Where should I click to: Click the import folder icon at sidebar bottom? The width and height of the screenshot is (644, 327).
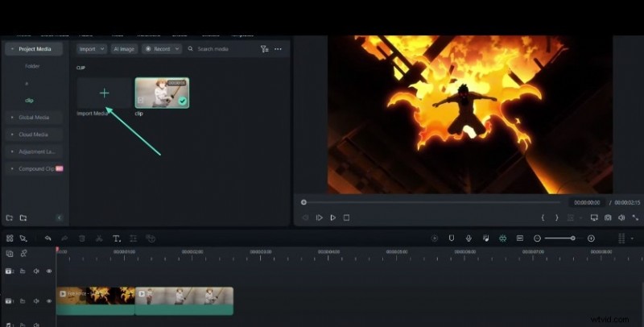pos(23,217)
